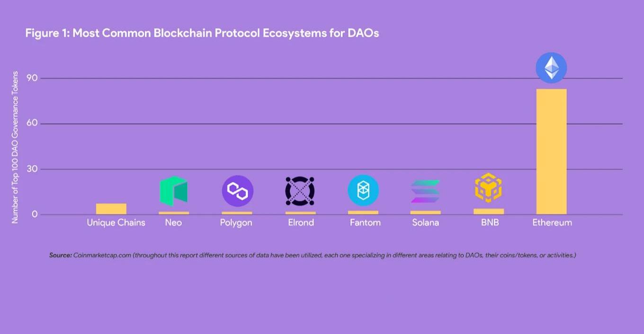Click the Elrond logo icon
This screenshot has height=334, width=644.
(x=300, y=191)
